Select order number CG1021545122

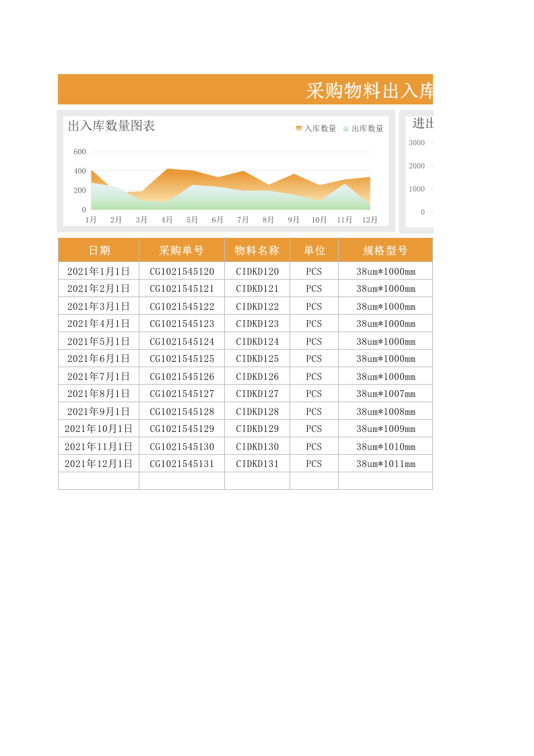pos(182,306)
